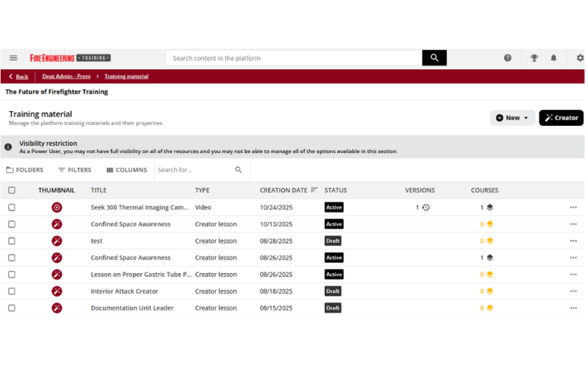Go Back via breadcrumb link
The height and width of the screenshot is (368, 588).
[19, 77]
